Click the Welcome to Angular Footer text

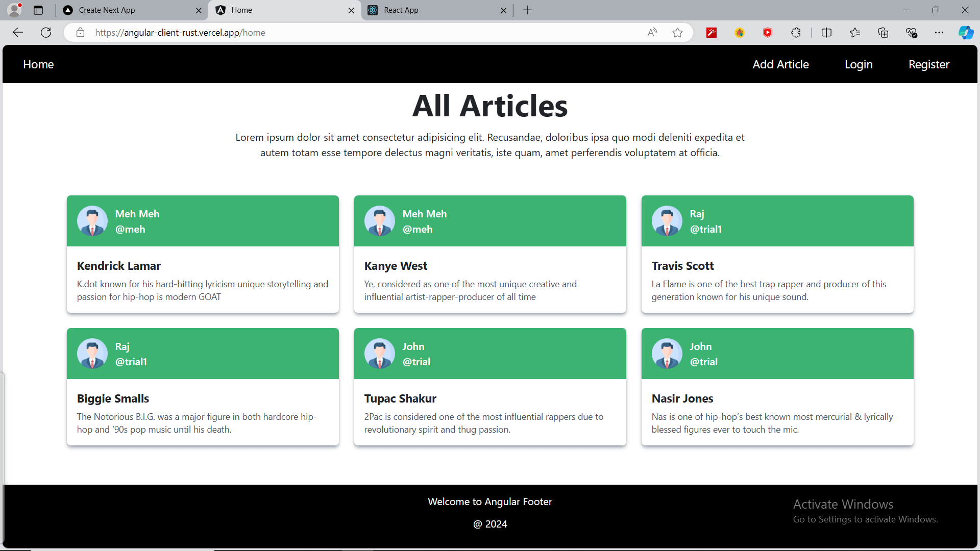click(x=490, y=502)
